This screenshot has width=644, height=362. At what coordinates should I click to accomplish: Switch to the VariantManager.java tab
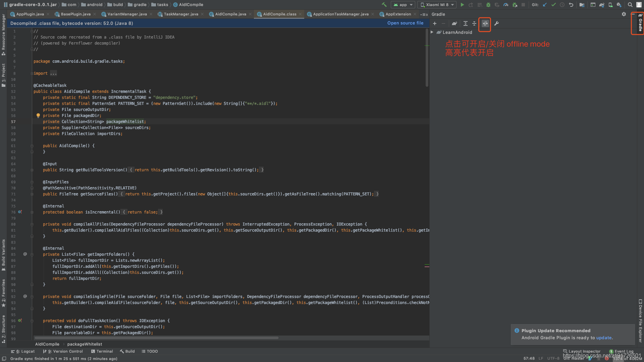click(127, 14)
